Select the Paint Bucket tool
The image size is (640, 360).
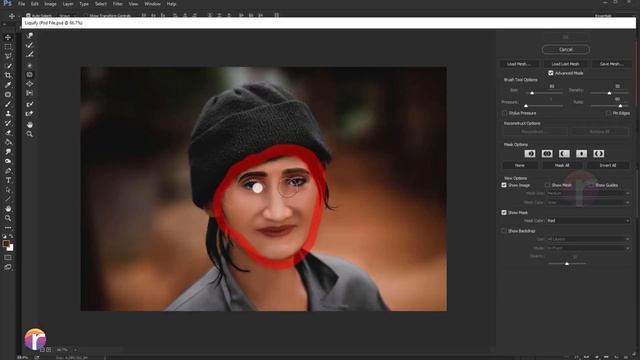8,142
